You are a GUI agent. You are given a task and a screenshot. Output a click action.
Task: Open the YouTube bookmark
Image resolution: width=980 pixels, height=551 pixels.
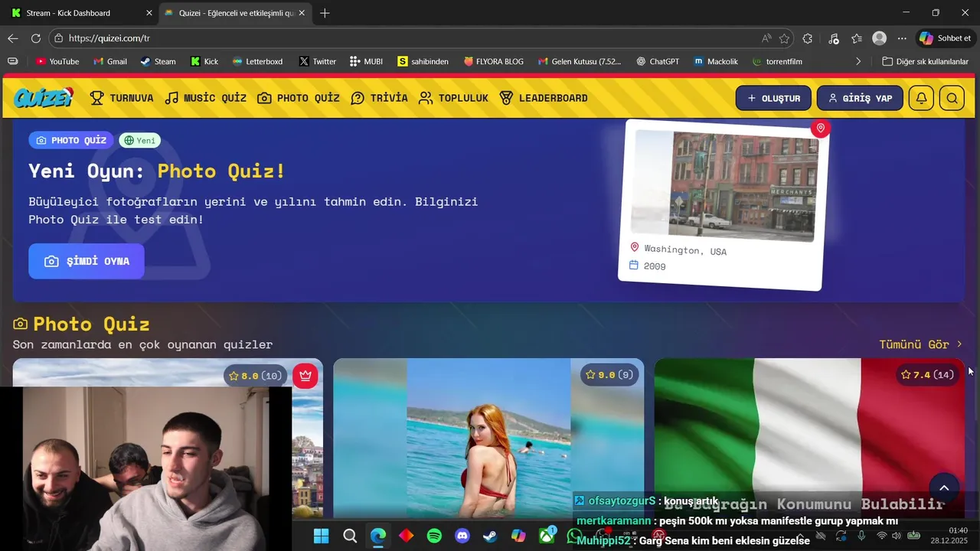pyautogui.click(x=57, y=61)
